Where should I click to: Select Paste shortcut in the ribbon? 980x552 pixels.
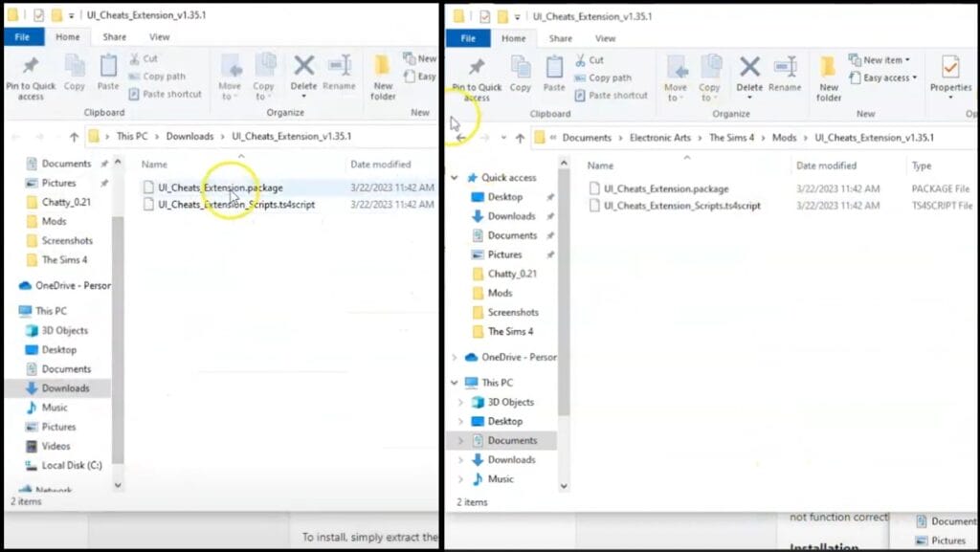165,93
